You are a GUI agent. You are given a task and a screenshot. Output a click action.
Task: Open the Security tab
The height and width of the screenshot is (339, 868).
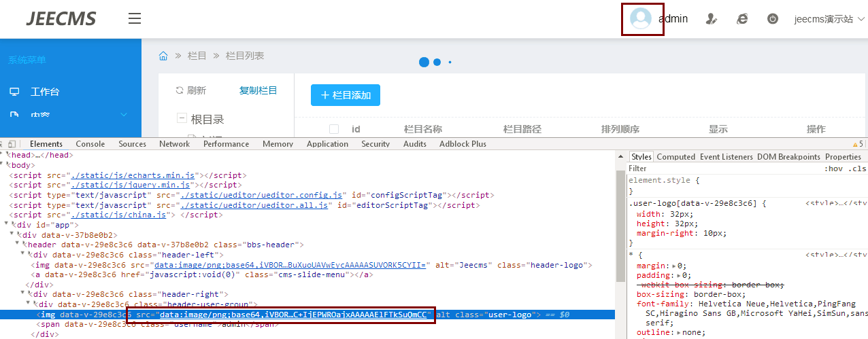[x=375, y=144]
